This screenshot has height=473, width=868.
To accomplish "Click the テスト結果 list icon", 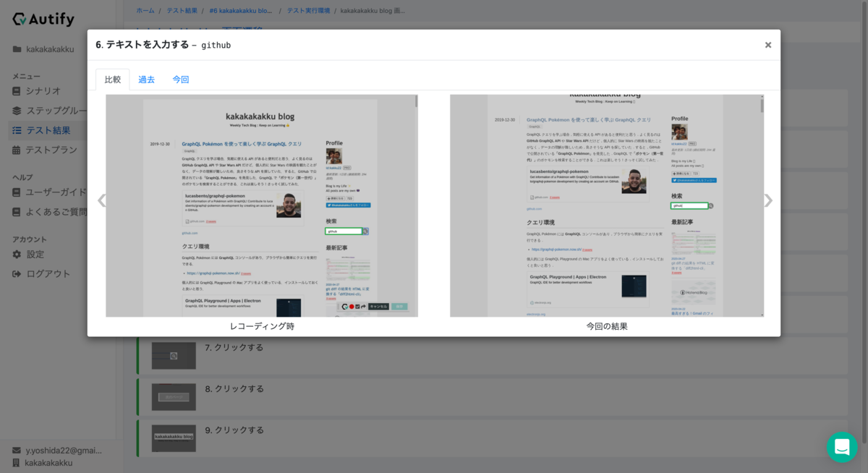I will [17, 130].
